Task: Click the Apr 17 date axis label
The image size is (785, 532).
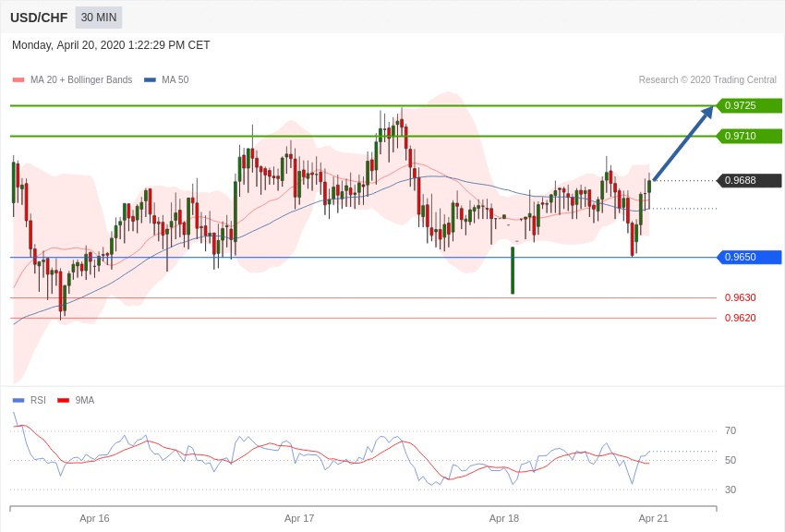Action: [x=299, y=518]
